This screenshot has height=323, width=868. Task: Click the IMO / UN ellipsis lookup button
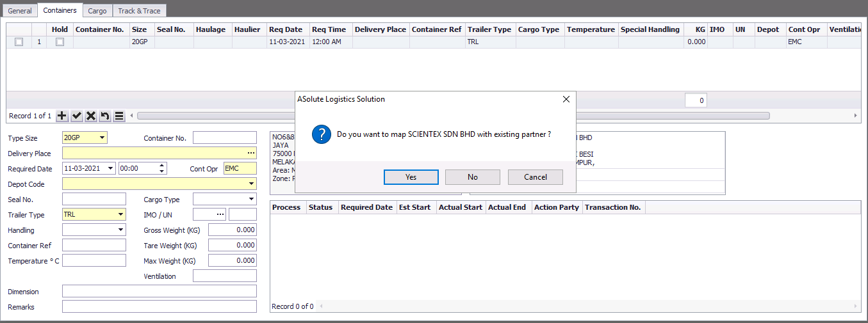point(220,214)
